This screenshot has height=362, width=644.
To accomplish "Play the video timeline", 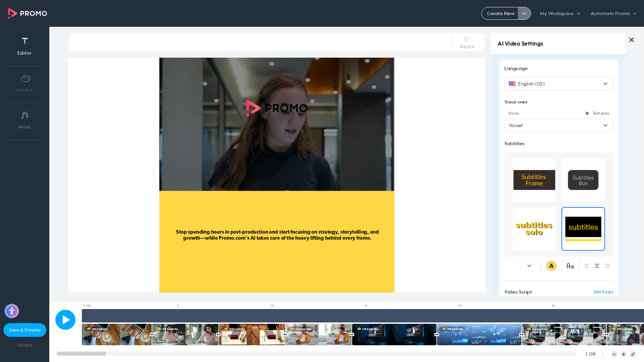I will click(65, 320).
